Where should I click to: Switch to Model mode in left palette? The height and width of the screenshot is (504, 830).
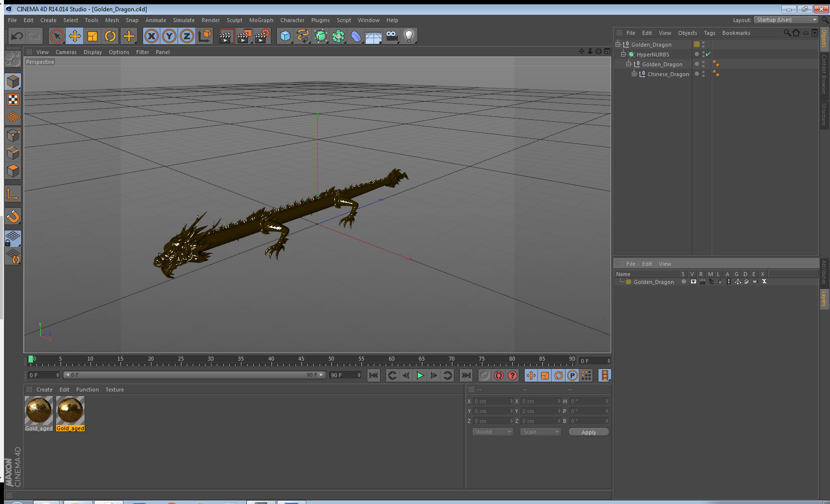tap(13, 82)
